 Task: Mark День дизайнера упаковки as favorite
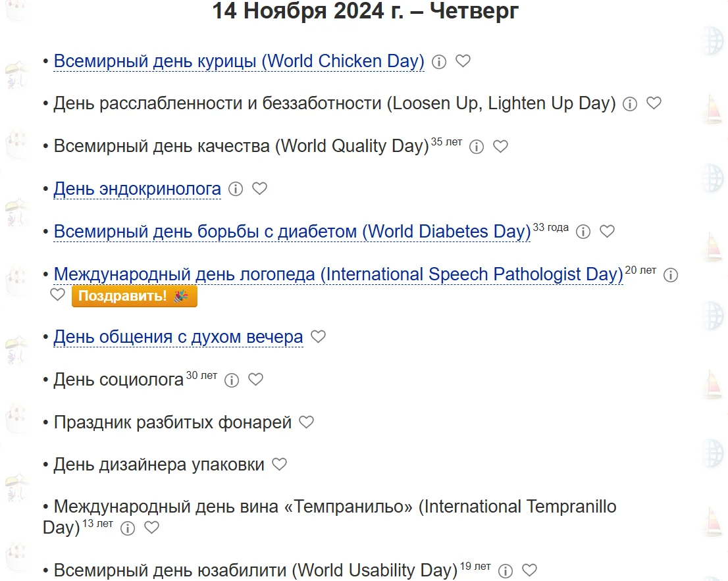280,465
